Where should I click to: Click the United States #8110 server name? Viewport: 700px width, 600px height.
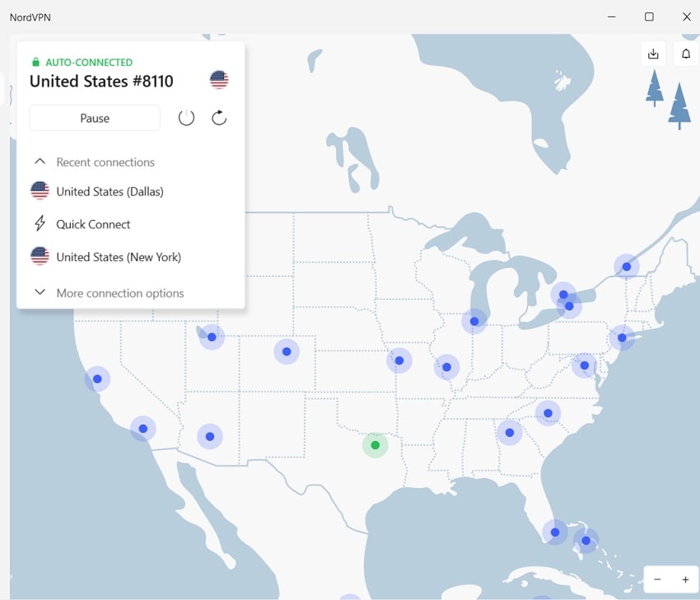[101, 82]
